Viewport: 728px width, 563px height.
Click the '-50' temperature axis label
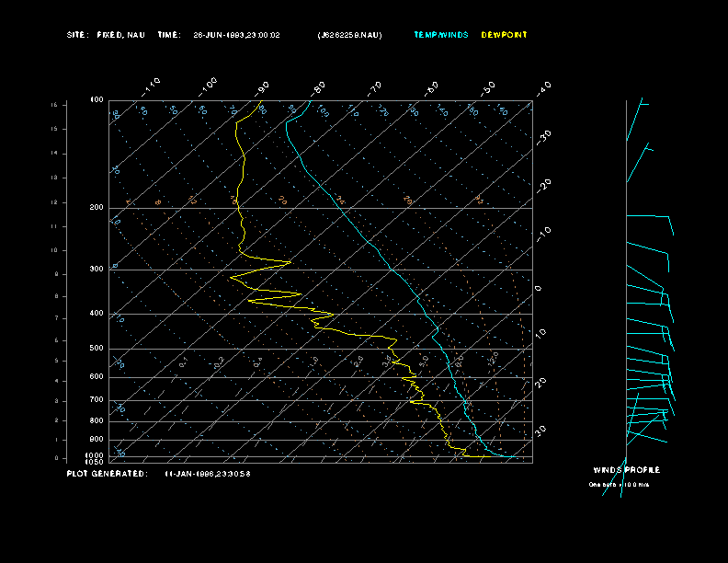(x=488, y=88)
